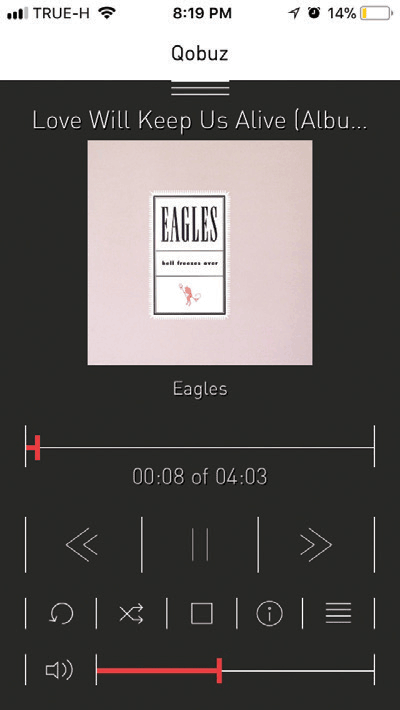
Task: Collapse the player using the top pull handle
Action: 200,88
